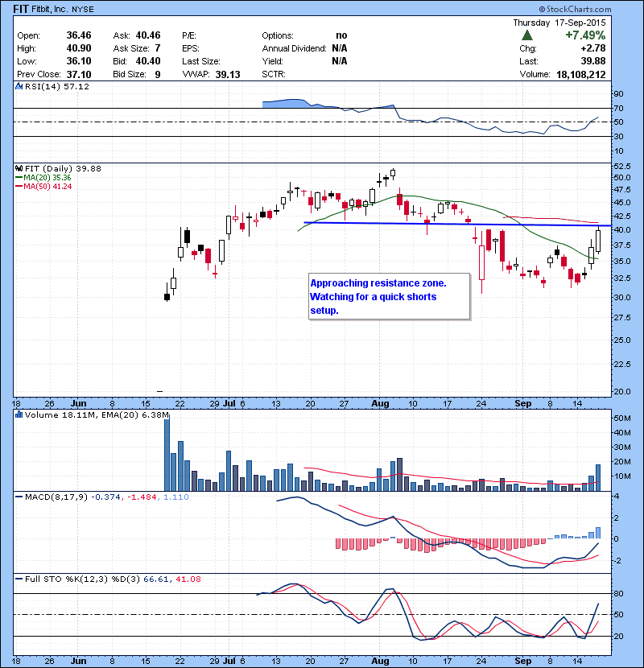Click the MA(20) 35.36 legend entry
The width and height of the screenshot is (644, 668).
pyautogui.click(x=43, y=178)
